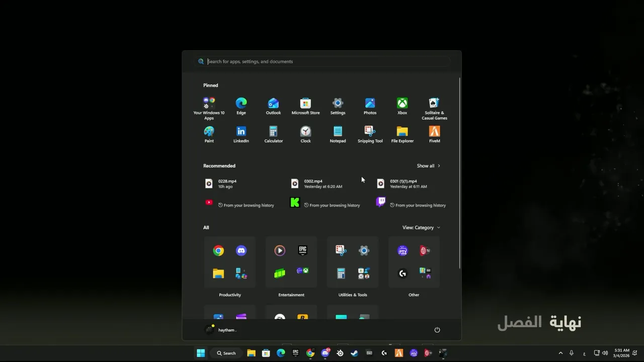Screen dimensions: 644x362
Task: Open Media Player in Entertainment category
Action: point(280,250)
